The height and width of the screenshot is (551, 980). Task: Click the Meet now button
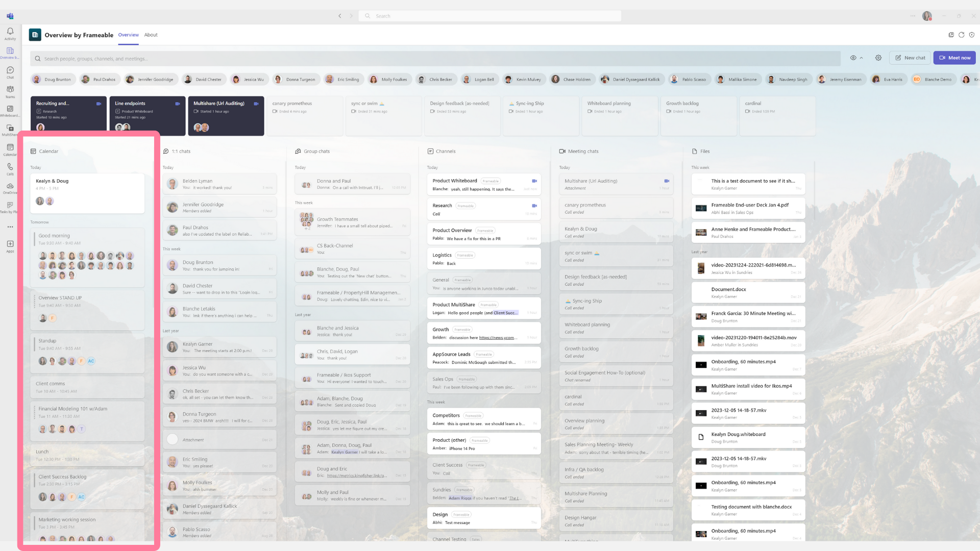954,58
